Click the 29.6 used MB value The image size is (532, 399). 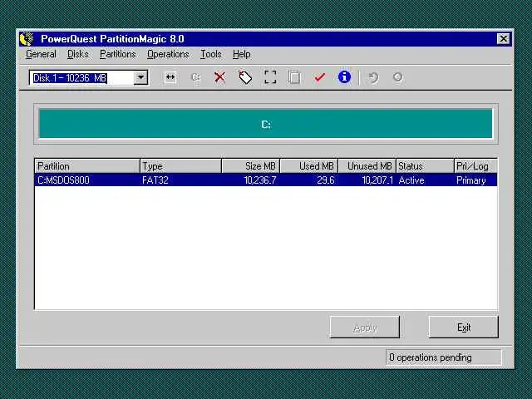[326, 180]
